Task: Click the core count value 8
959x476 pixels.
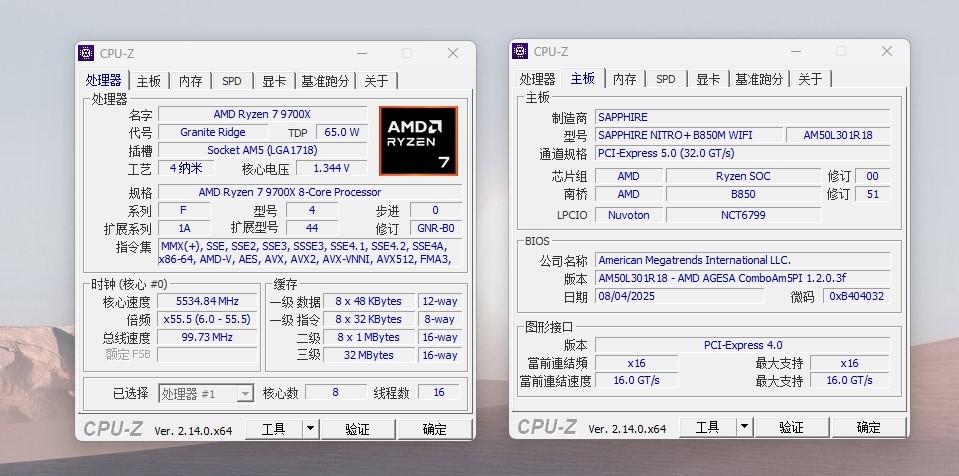Action: (336, 392)
